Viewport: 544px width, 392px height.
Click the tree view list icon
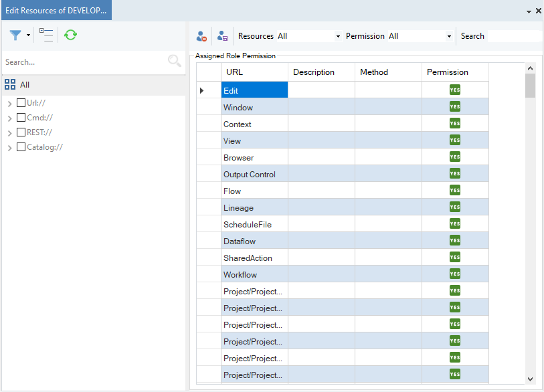point(46,35)
